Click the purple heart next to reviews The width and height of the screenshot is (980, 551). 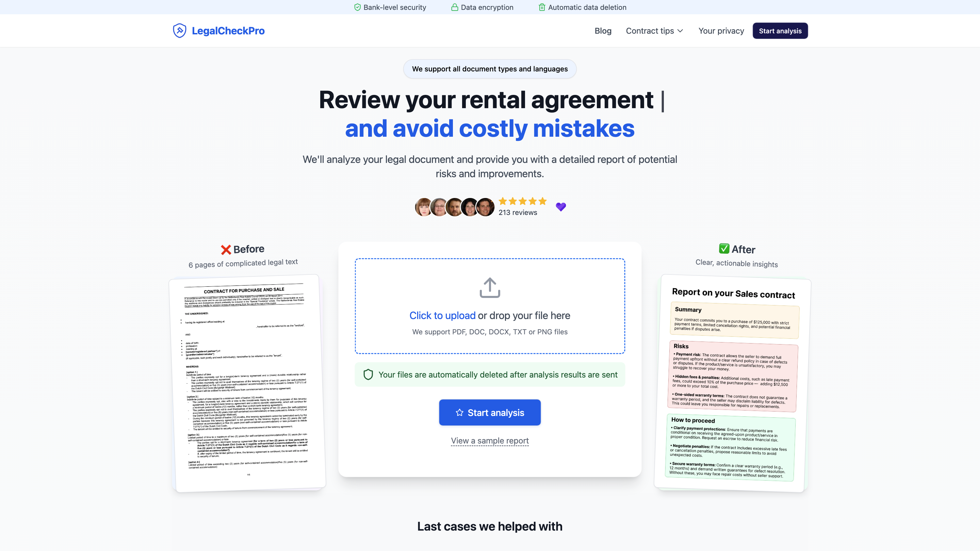pos(561,206)
